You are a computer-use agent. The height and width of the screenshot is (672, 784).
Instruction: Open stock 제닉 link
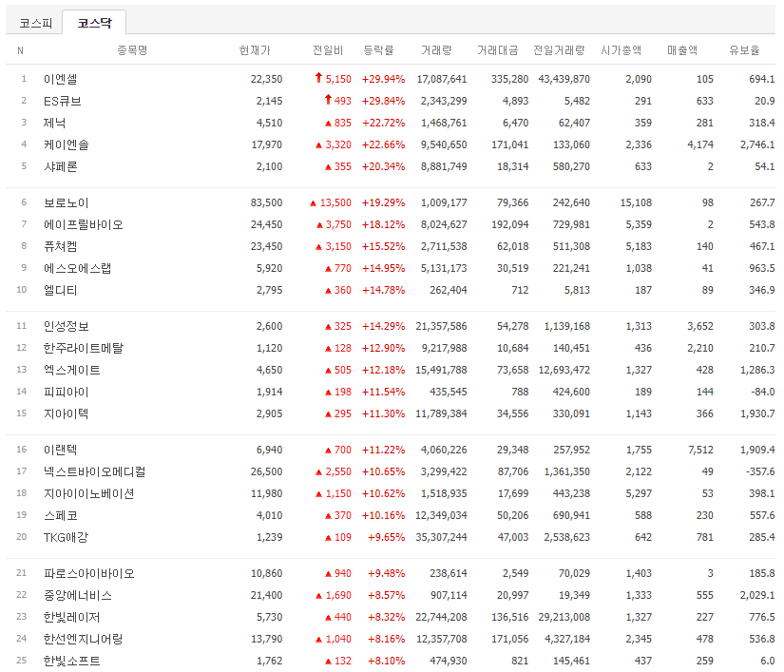54,123
